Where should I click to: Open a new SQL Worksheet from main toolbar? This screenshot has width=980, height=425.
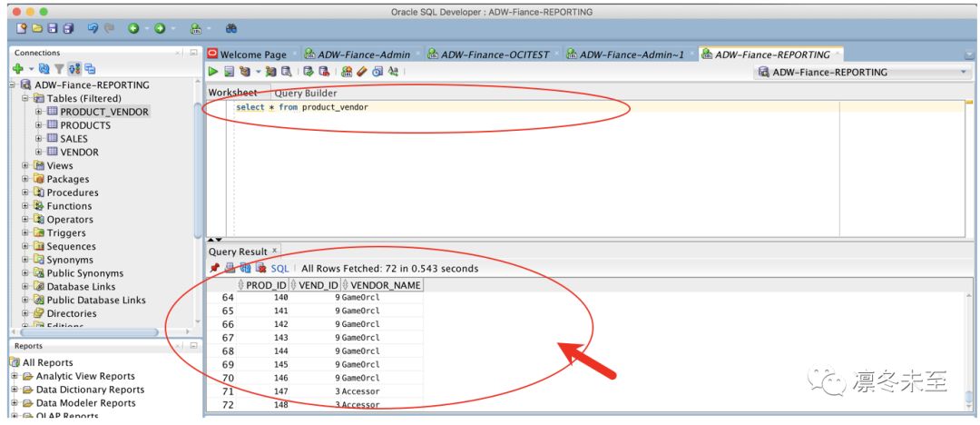point(196,28)
